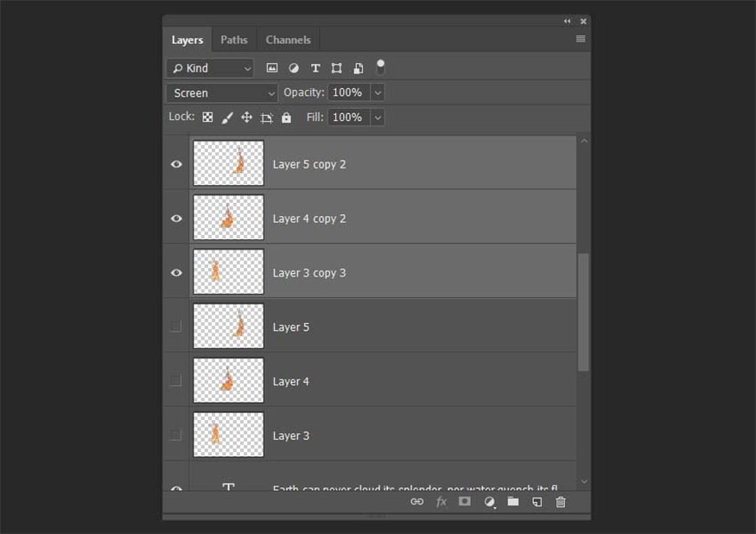The width and height of the screenshot is (756, 534).
Task: Open the Kind filter dropdown
Action: click(x=210, y=68)
